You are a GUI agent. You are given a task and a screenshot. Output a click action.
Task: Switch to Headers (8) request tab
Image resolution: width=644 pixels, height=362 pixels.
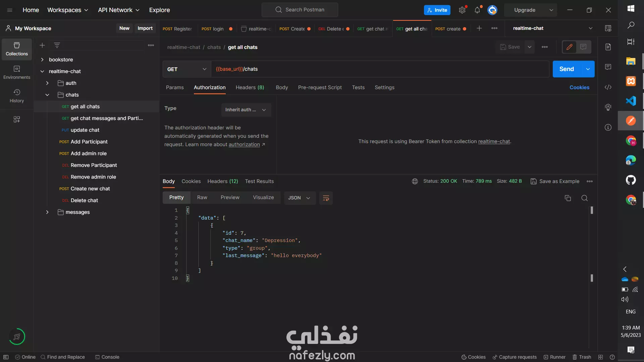[250, 87]
